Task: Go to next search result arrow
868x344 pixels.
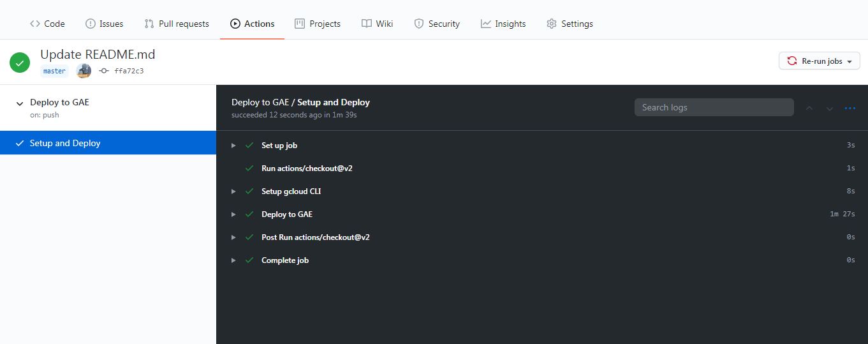Action: pos(830,108)
